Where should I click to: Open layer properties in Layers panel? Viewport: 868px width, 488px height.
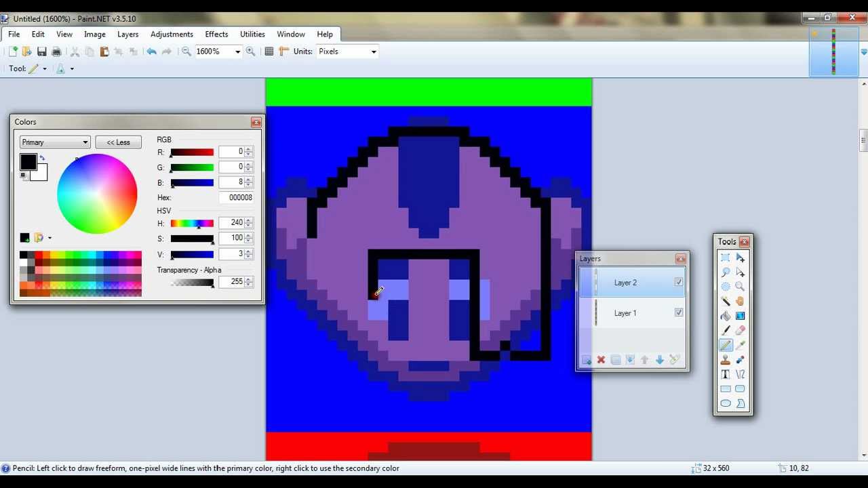tap(674, 360)
